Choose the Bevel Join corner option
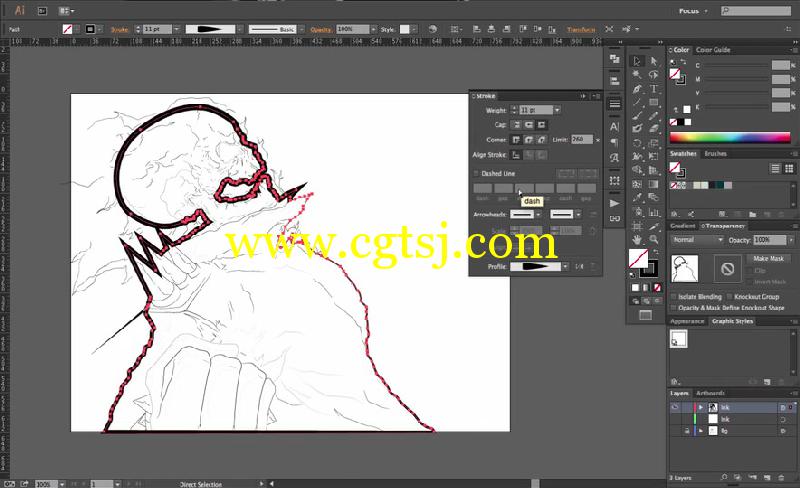 pos(541,139)
